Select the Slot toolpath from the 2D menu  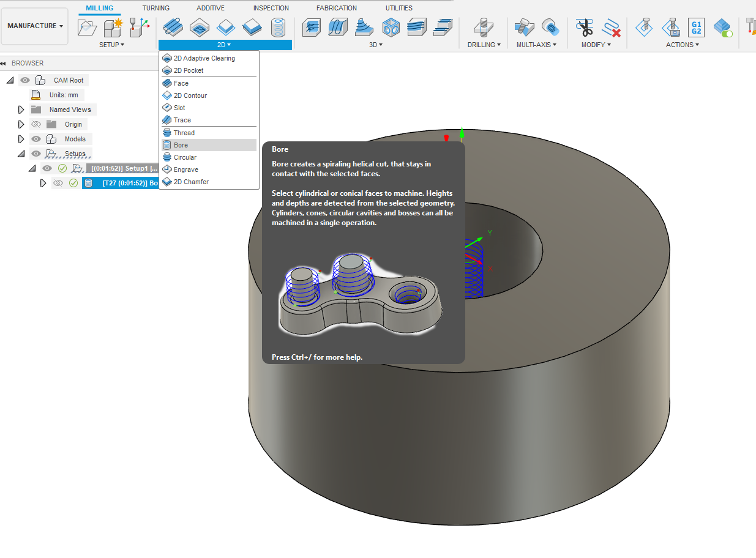pyautogui.click(x=181, y=107)
